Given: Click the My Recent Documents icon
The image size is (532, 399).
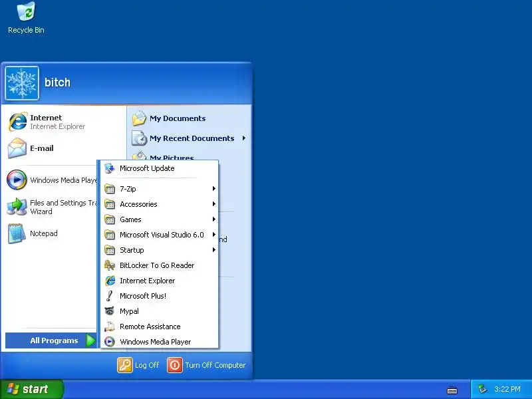Looking at the screenshot, I should point(139,138).
